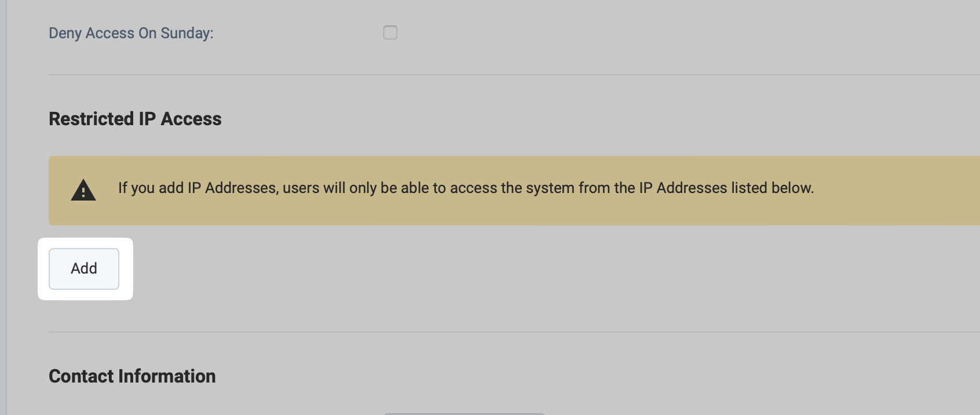This screenshot has width=980, height=415.
Task: Click the IP Addresses warning message text
Action: [x=466, y=188]
